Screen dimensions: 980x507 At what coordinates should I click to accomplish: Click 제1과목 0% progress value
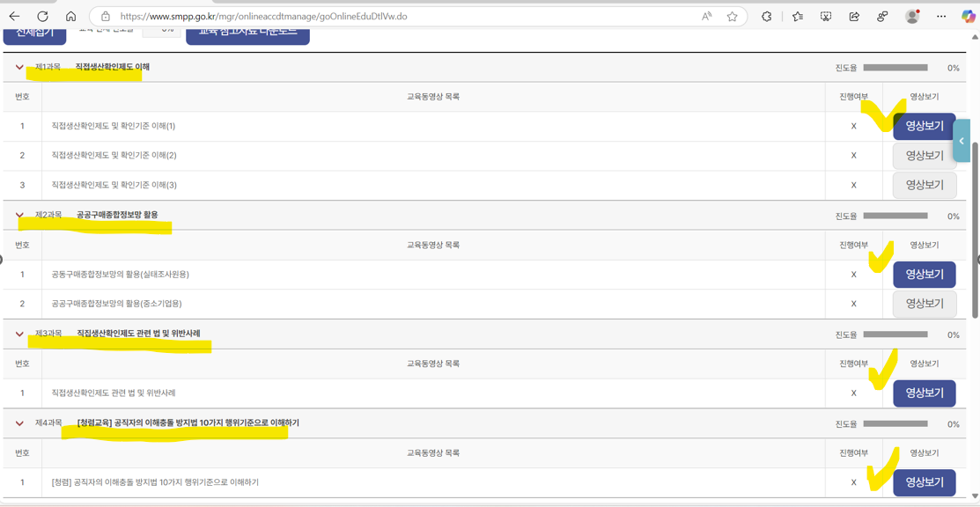[x=953, y=68]
